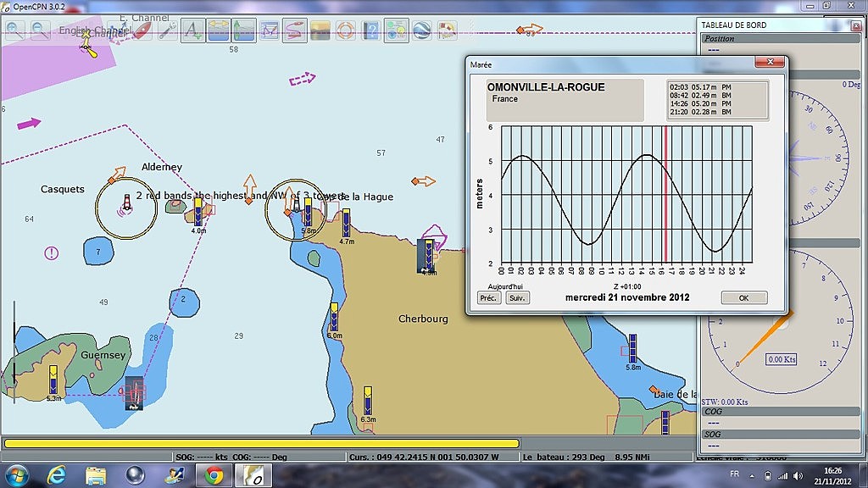This screenshot has width=868, height=488.
Task: Click the magenta caution exclamation mark symbol
Action: (52, 253)
